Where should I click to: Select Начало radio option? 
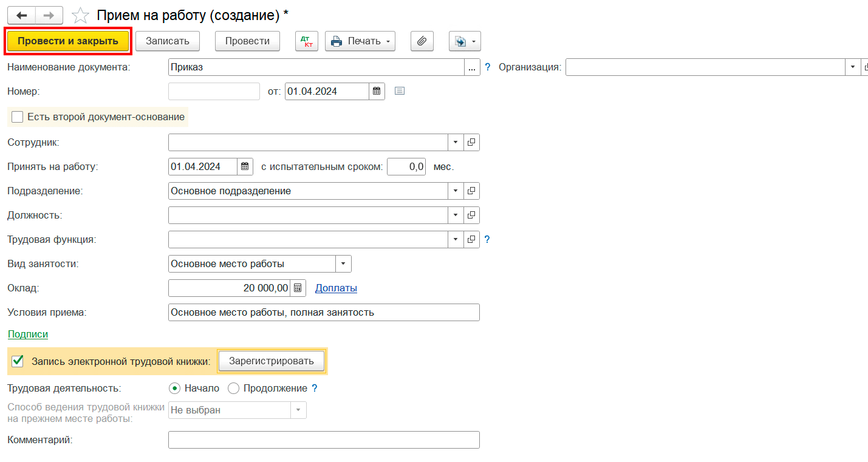tap(175, 389)
